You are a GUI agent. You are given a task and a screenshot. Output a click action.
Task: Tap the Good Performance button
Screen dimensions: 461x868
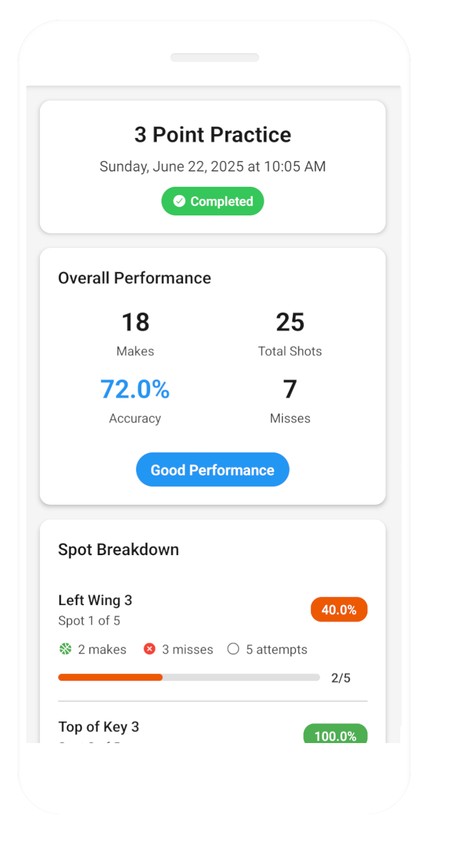(x=212, y=470)
